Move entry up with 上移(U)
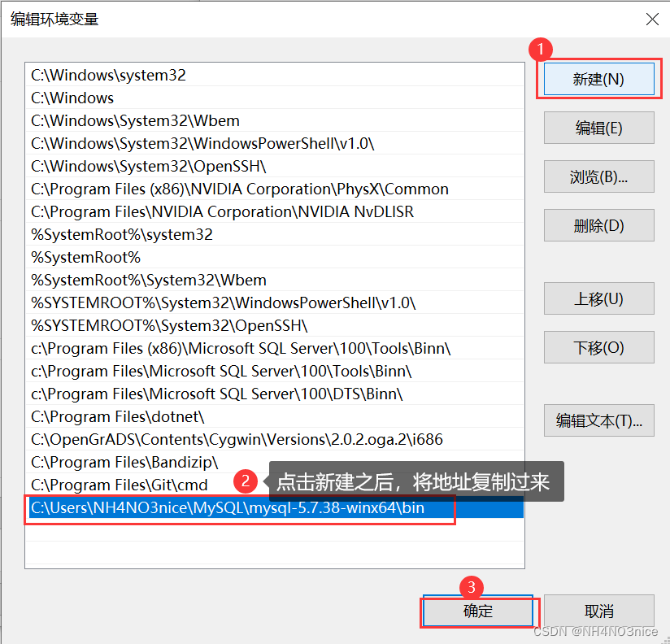The height and width of the screenshot is (644, 670). click(598, 298)
